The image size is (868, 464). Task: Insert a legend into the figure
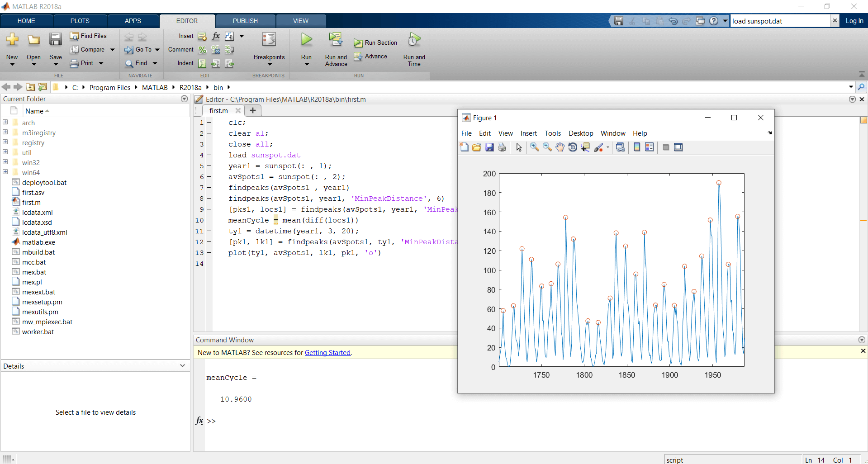tap(650, 147)
